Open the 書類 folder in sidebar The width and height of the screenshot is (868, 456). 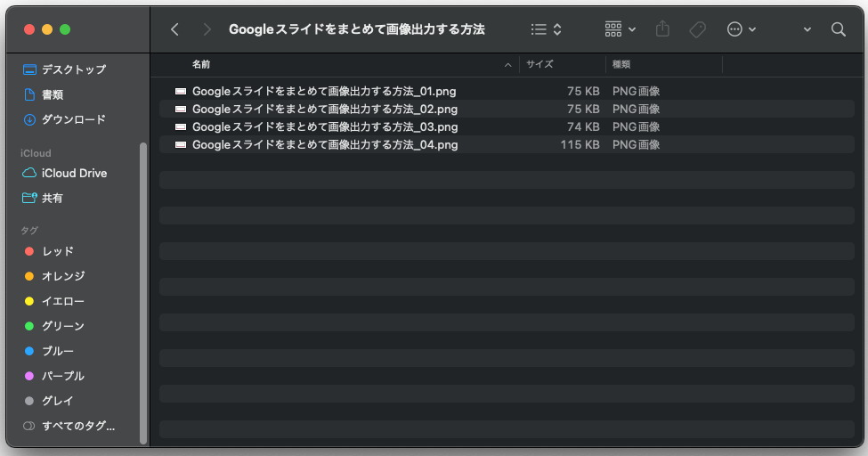pos(53,94)
